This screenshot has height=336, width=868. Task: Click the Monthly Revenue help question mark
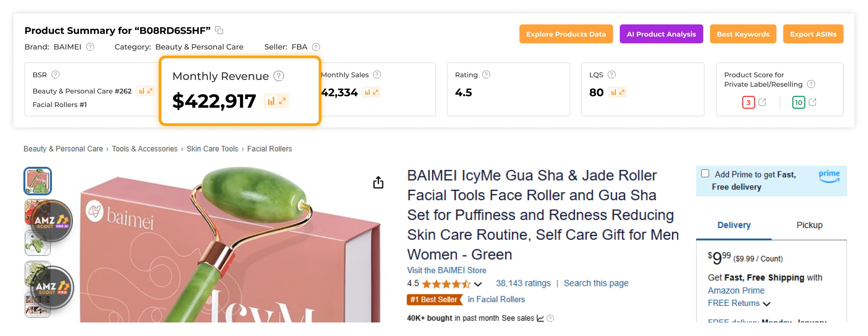pyautogui.click(x=278, y=76)
